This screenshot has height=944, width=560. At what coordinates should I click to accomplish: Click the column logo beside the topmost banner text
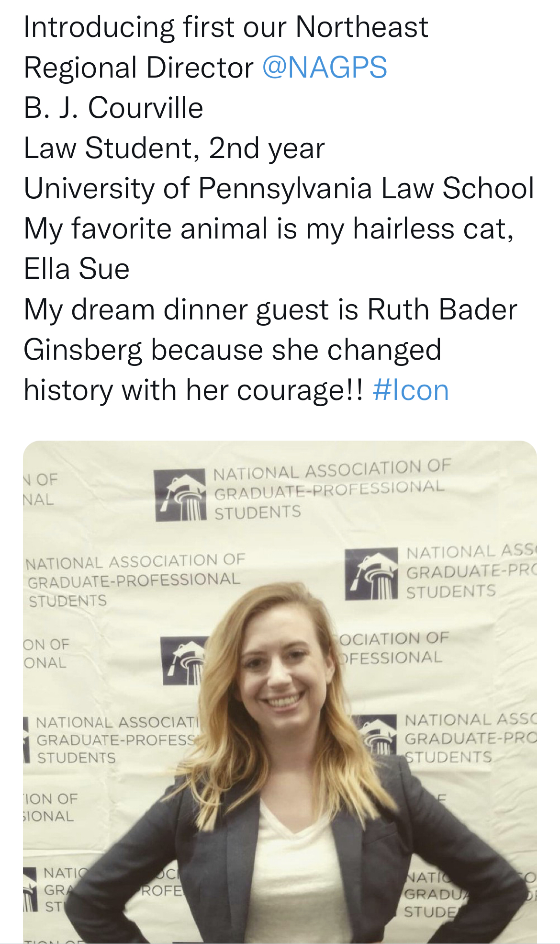(180, 495)
